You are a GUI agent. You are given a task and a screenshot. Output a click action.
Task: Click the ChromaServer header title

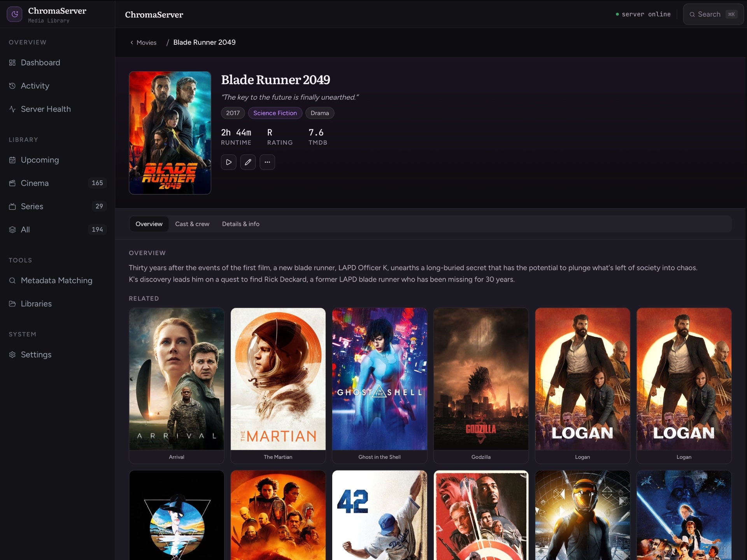click(x=154, y=15)
